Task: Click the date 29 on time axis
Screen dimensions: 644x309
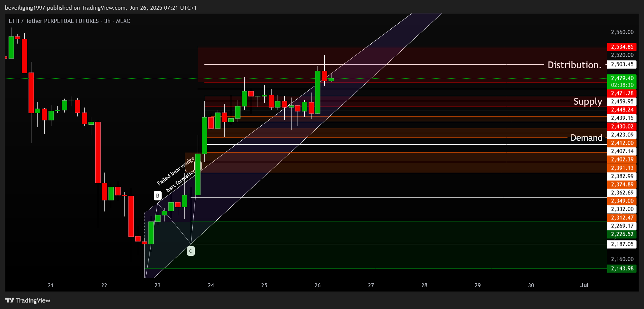Action: click(x=478, y=285)
